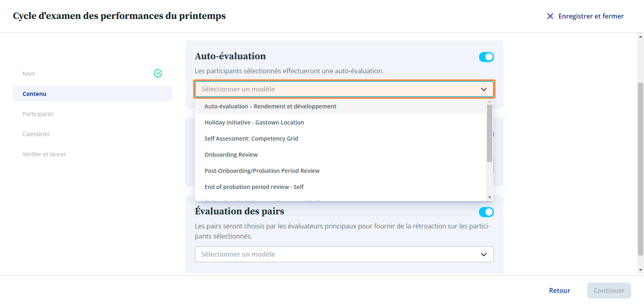Click the dropdown list scroll-down arrow
The height and width of the screenshot is (305, 644).
coord(489,197)
